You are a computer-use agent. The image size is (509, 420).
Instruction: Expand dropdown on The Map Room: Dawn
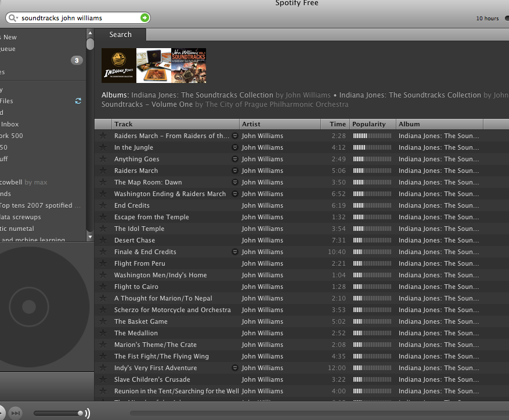[x=235, y=182]
